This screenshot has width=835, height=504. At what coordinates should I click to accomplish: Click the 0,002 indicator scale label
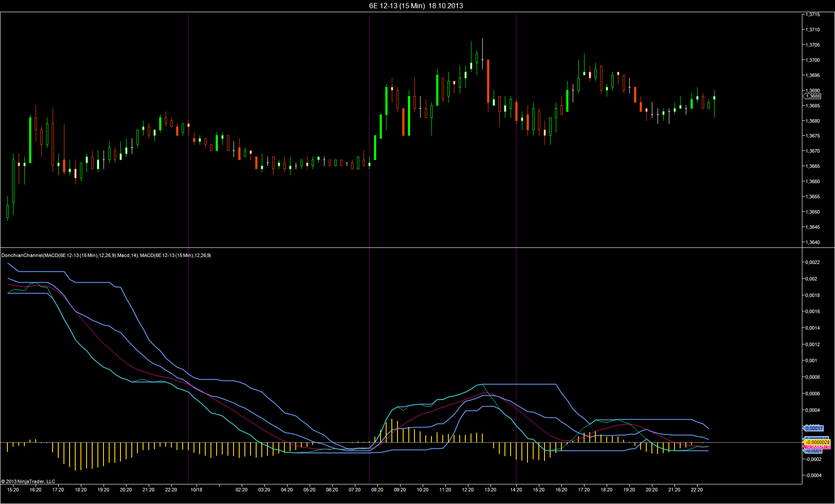pos(811,279)
